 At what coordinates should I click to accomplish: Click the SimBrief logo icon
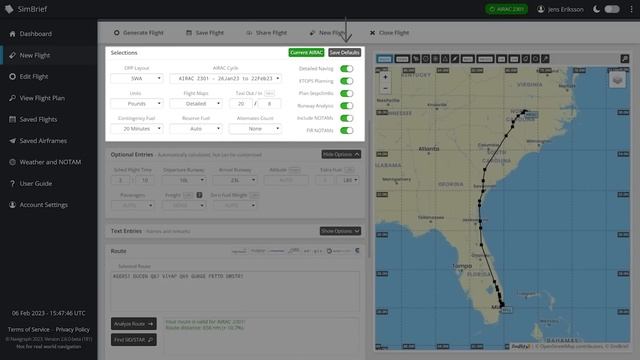pos(9,9)
